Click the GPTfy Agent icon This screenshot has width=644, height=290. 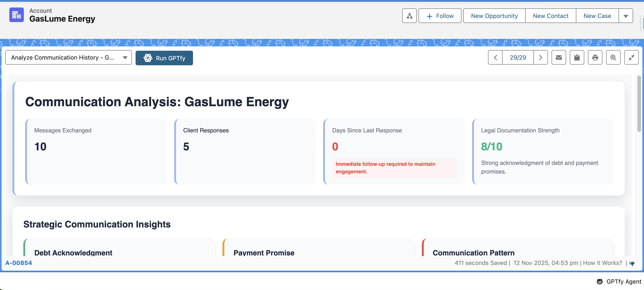tap(599, 282)
